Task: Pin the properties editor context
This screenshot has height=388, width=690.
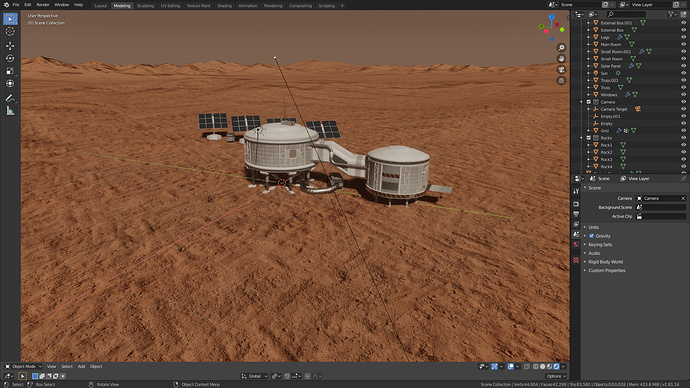Action: (x=683, y=179)
